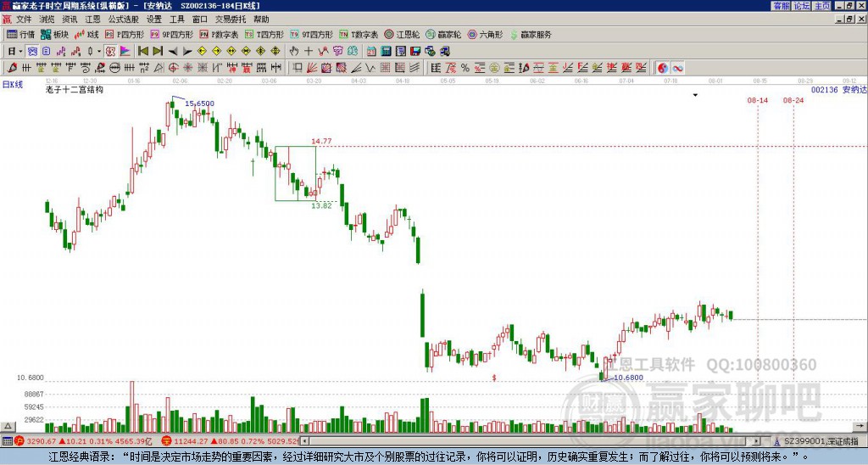This screenshot has height=465, width=868.
Task: Open the 板块 sectors view
Action: coord(55,34)
